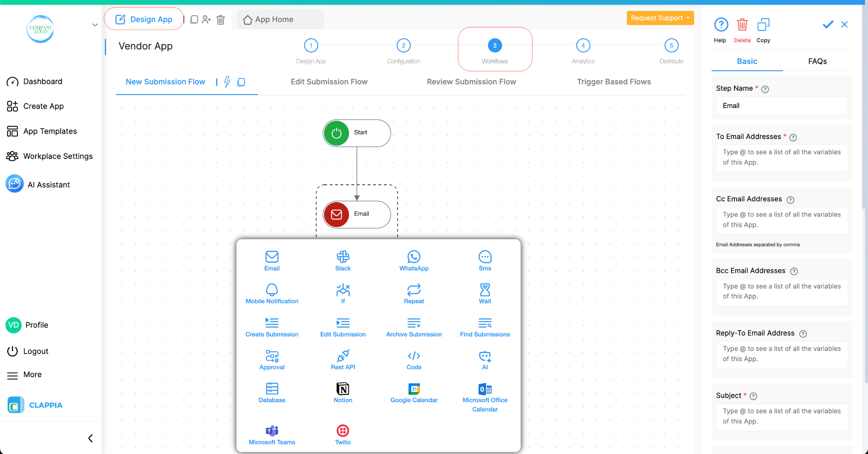Select the WhatsApp workflow step

(x=413, y=260)
